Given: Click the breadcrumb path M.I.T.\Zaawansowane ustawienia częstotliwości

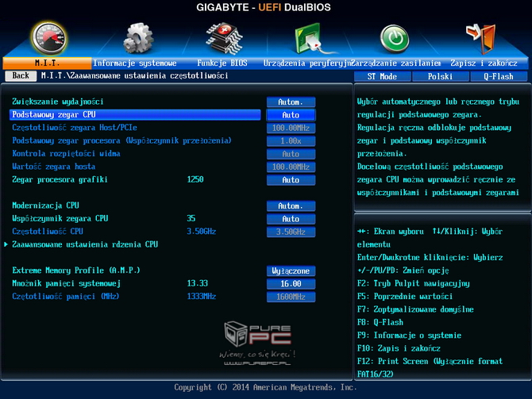Looking at the screenshot, I should click(x=134, y=75).
